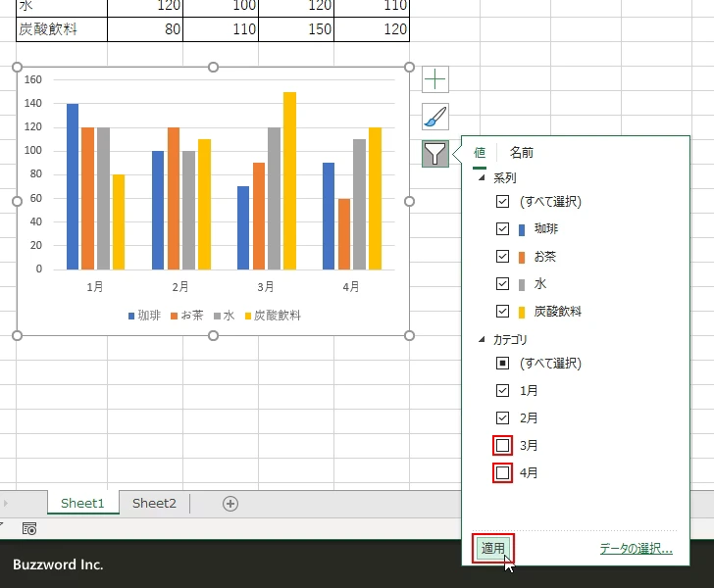Click the 160 vertical axis label
This screenshot has width=714, height=588.
pos(32,79)
